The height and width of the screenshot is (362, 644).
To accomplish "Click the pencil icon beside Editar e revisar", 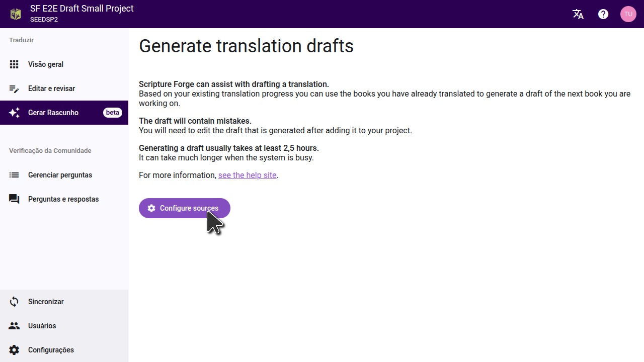I will (14, 88).
